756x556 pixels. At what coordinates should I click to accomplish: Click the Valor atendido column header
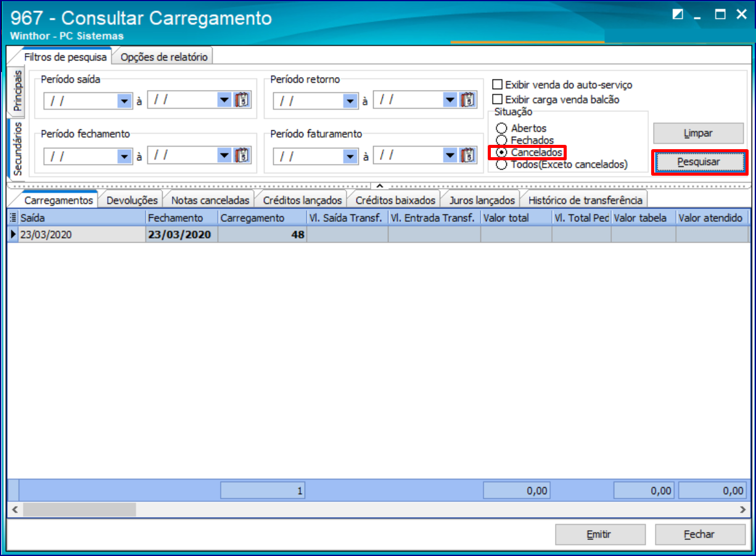[x=712, y=218]
